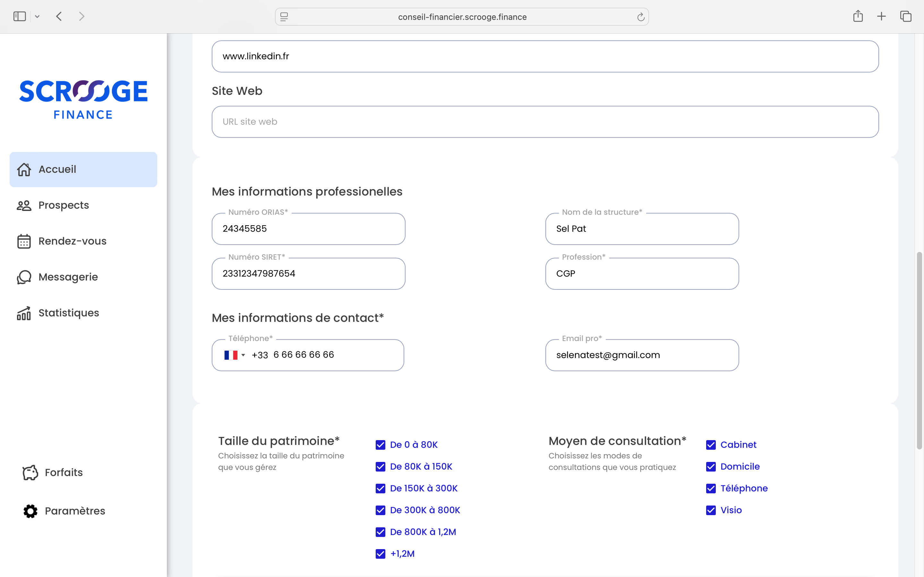Click the browser back arrow

click(59, 16)
